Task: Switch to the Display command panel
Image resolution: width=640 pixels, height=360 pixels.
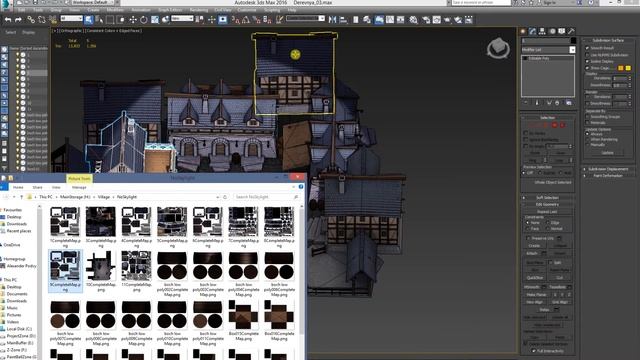Action: (562, 31)
